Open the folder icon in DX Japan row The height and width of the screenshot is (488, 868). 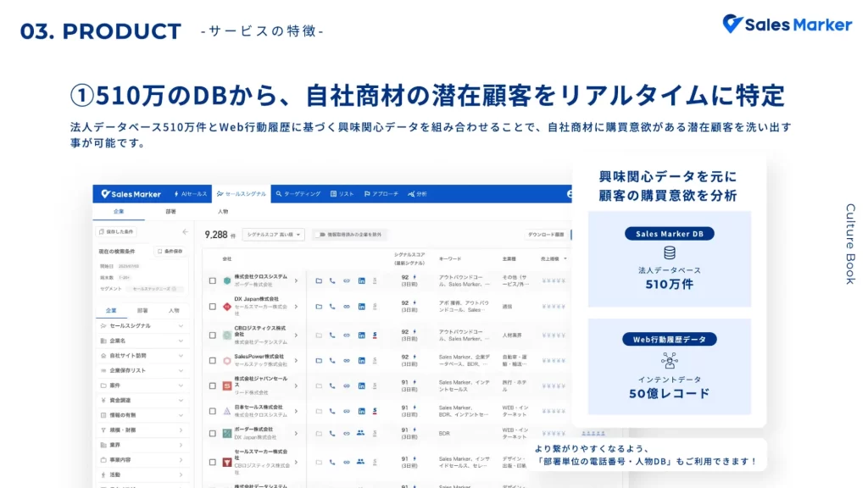pos(318,305)
